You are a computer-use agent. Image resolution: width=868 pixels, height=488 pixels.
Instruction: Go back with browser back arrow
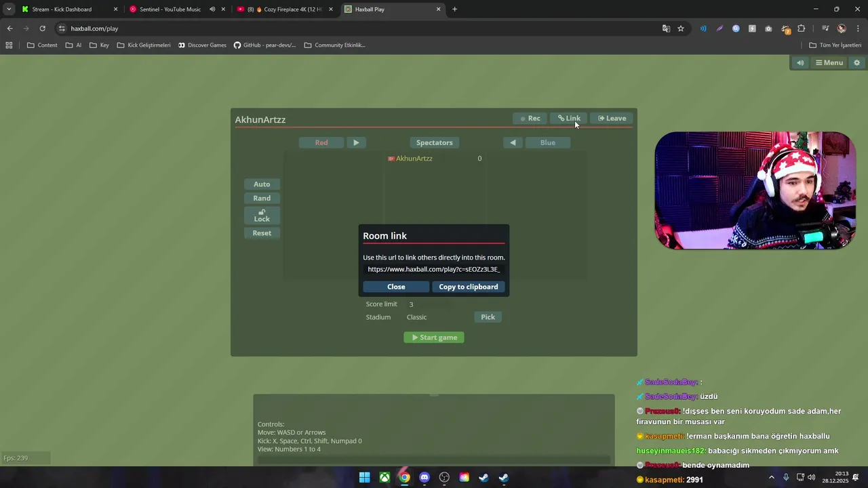(9, 28)
